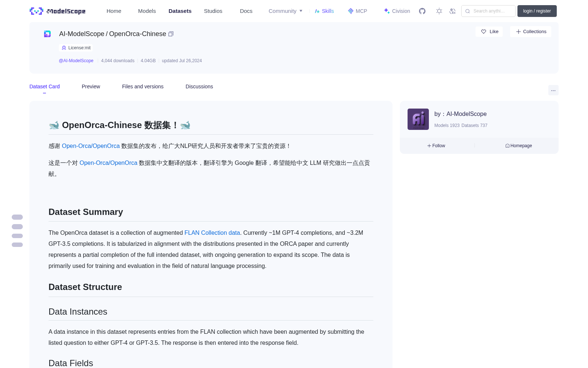588x368 pixels.
Task: Select the Dataset Card tab
Action: (44, 86)
